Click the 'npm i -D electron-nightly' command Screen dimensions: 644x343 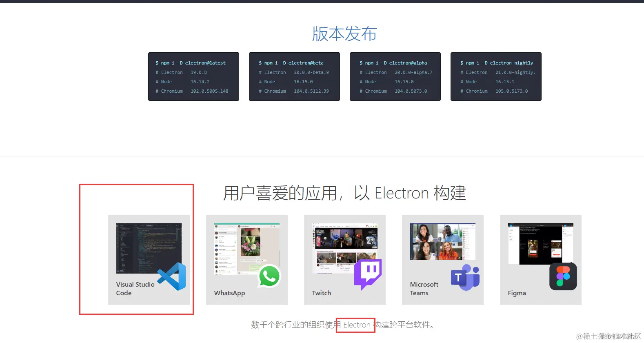click(500, 63)
